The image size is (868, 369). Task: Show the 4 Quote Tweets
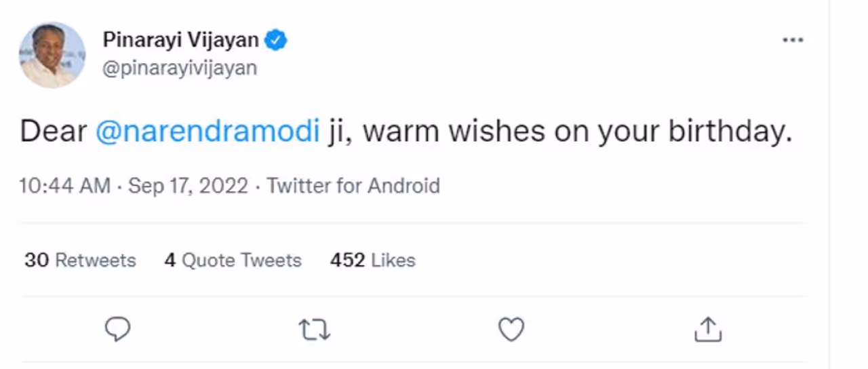click(233, 260)
